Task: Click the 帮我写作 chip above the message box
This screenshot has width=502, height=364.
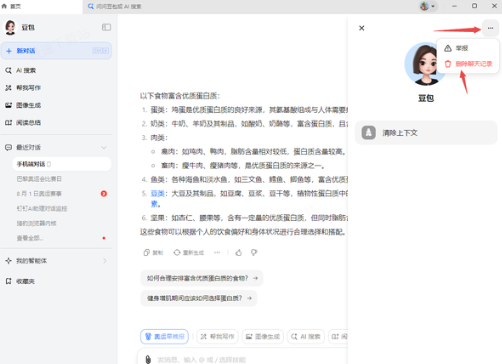Action: click(217, 337)
